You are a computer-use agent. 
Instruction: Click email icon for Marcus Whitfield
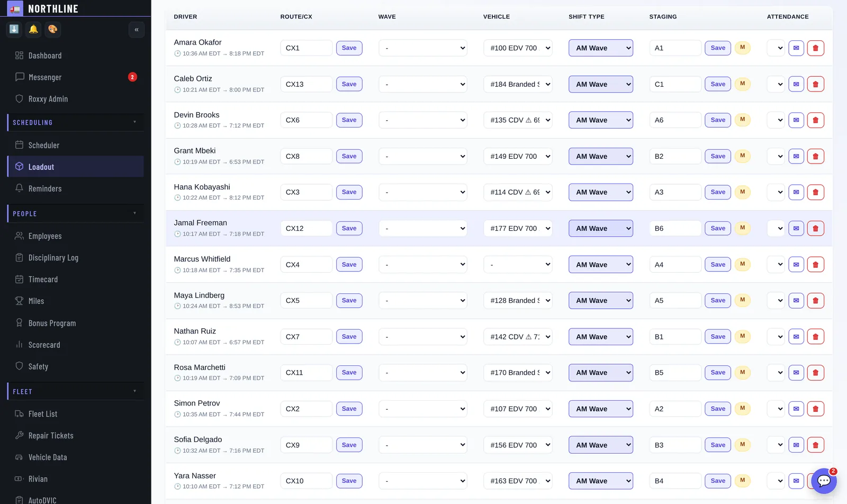click(796, 264)
